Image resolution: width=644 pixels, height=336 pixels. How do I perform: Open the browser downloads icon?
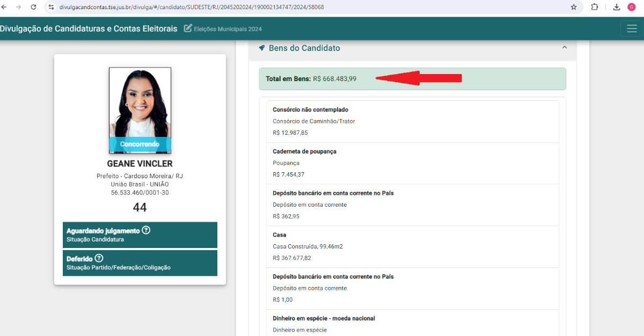(x=617, y=8)
